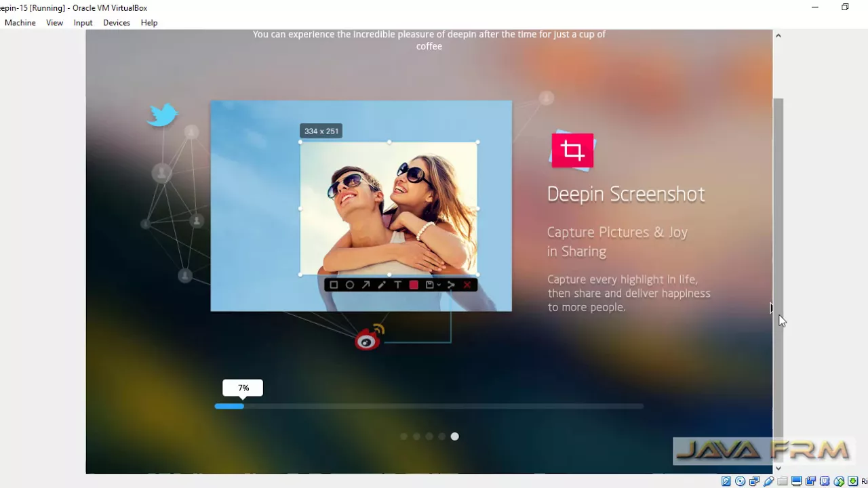Select the pencil tool in screenshot toolbar
Viewport: 868px width, 488px height.
[382, 285]
